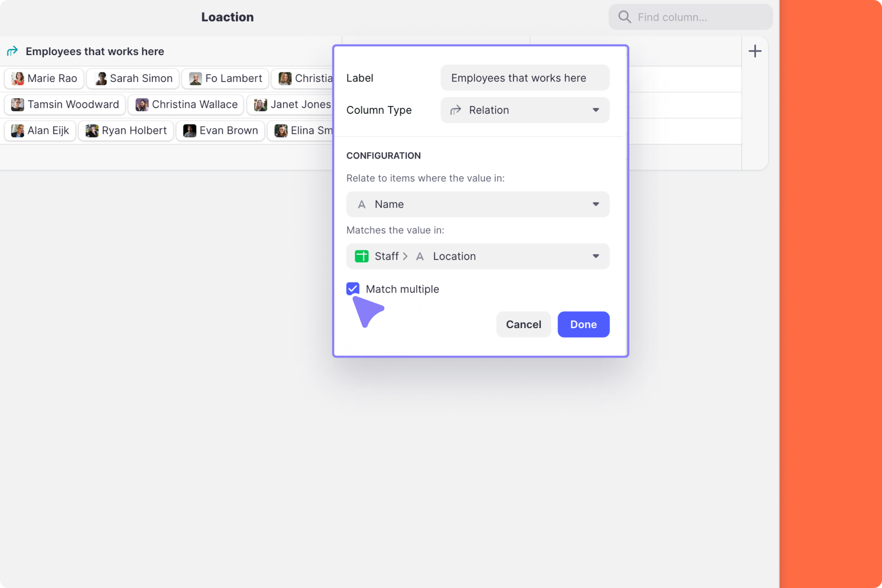Focus the Find column search box
This screenshot has height=588, width=882.
coord(698,17)
